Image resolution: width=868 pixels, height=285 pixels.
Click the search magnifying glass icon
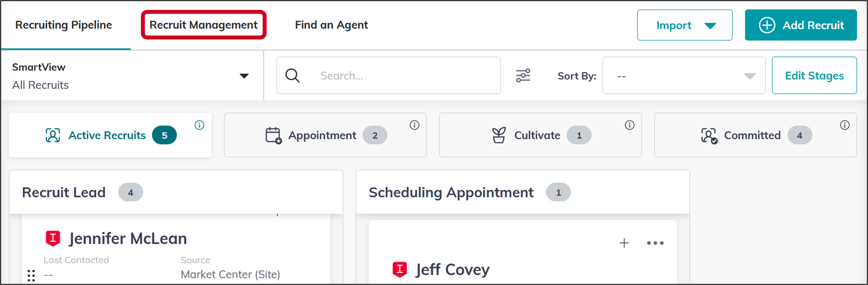(x=292, y=76)
